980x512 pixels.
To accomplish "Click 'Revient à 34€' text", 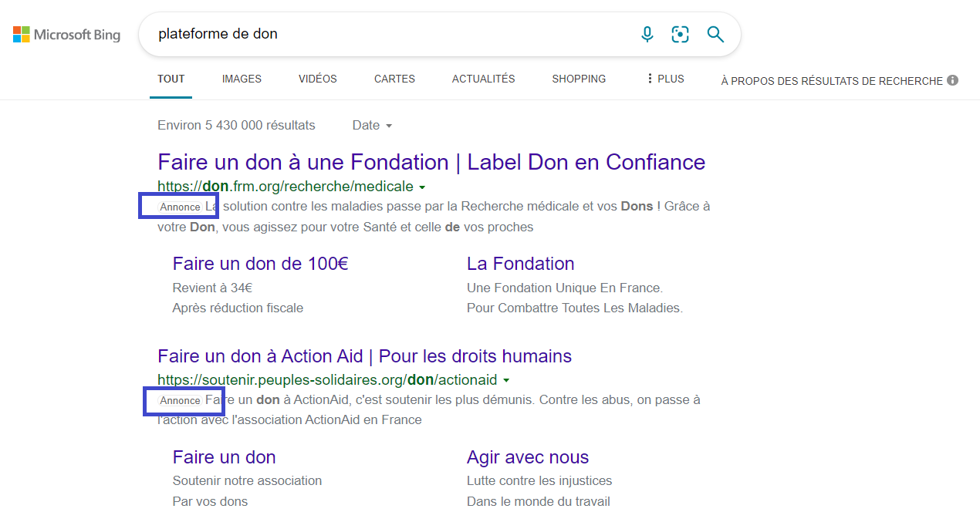I will pos(213,288).
